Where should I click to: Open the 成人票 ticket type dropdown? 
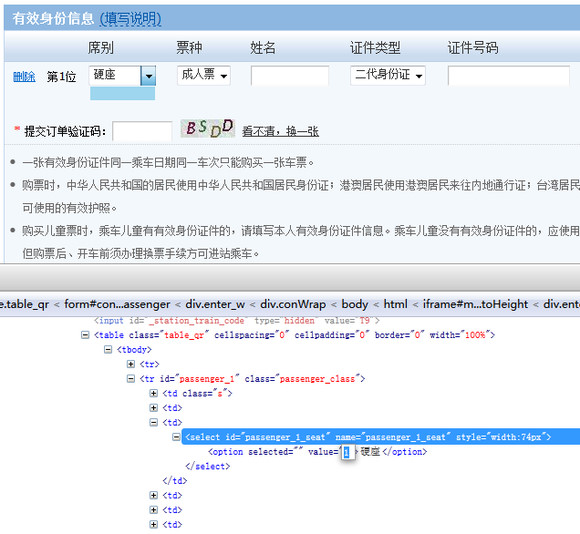click(204, 75)
